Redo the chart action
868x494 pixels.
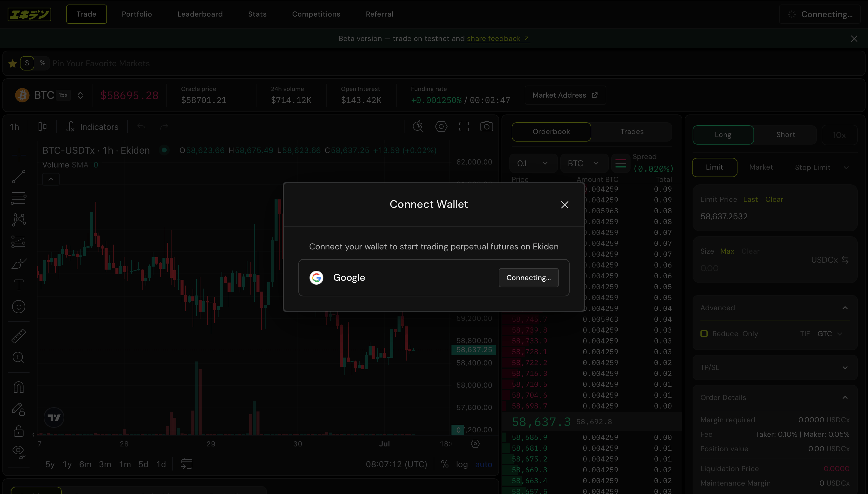tap(164, 127)
